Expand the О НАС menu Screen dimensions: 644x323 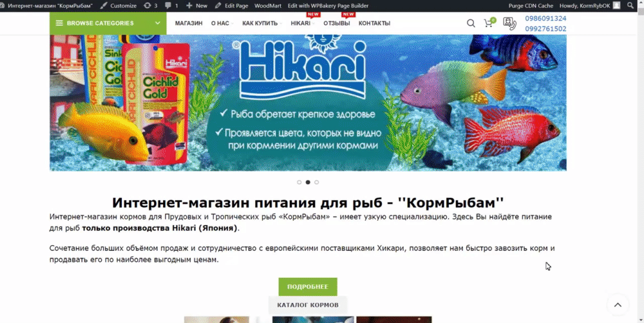(x=222, y=23)
